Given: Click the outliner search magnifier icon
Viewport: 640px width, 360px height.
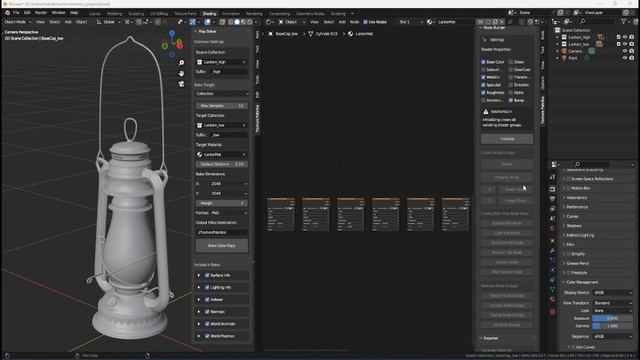Looking at the screenshot, I should tap(582, 22).
